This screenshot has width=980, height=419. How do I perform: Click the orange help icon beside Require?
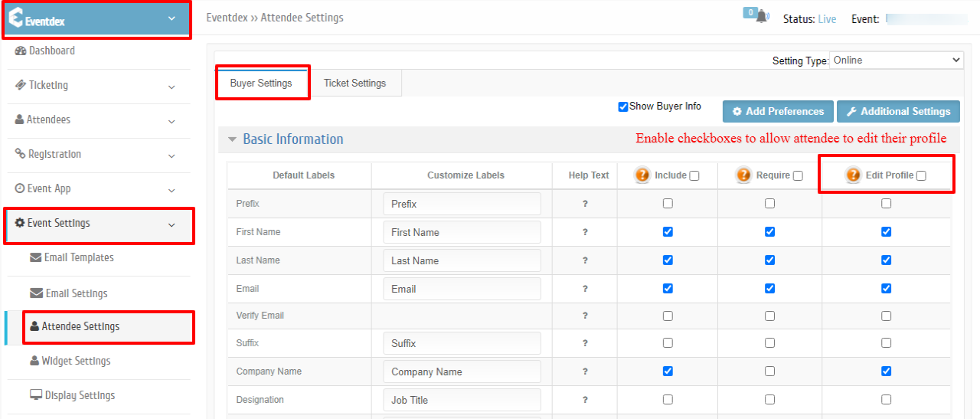click(744, 175)
